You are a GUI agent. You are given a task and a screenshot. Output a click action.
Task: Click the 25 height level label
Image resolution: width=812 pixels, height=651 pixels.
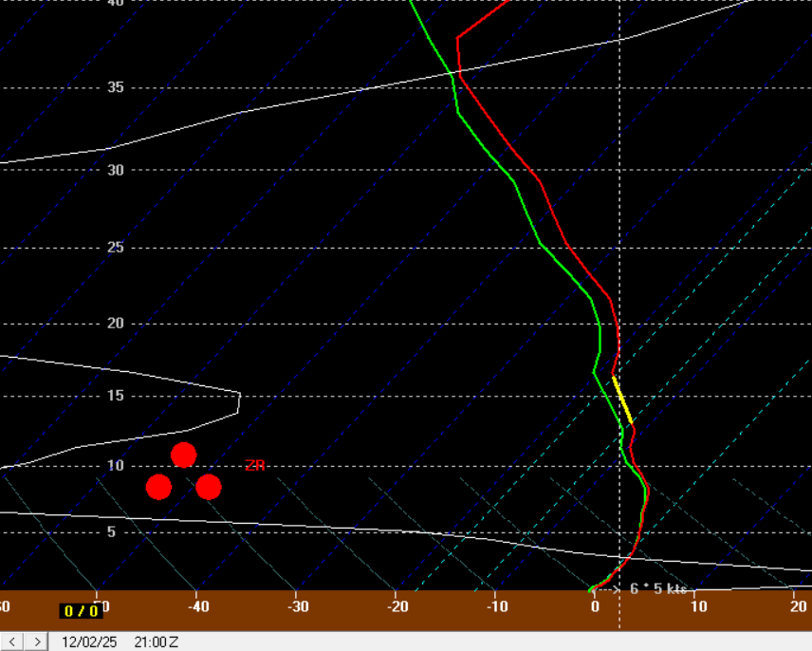click(115, 248)
